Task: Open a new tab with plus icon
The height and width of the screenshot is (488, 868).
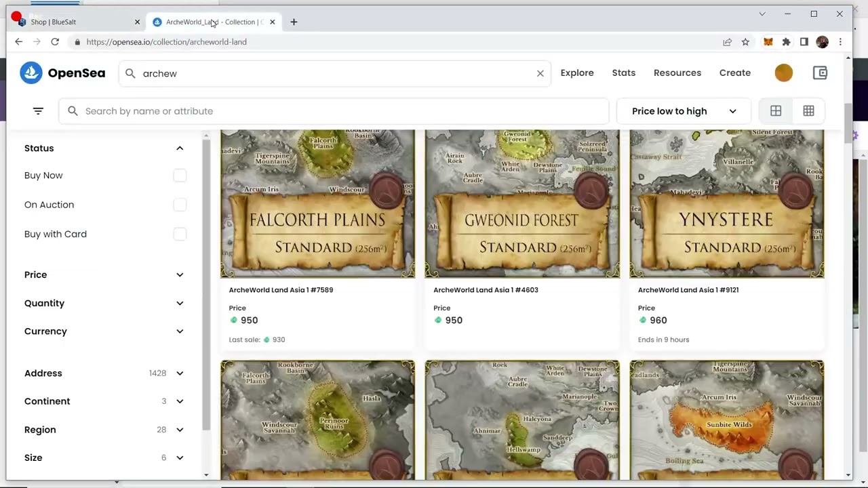Action: [x=294, y=22]
